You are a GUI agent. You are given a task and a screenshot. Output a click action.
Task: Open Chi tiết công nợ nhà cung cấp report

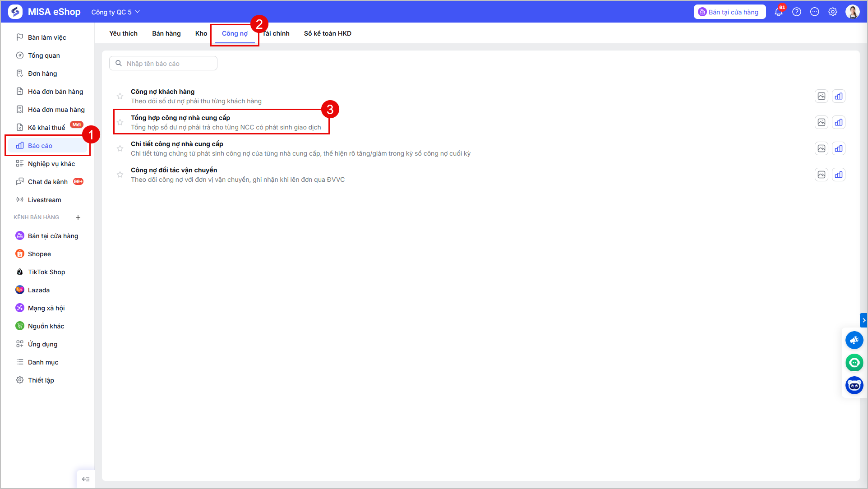coord(177,144)
